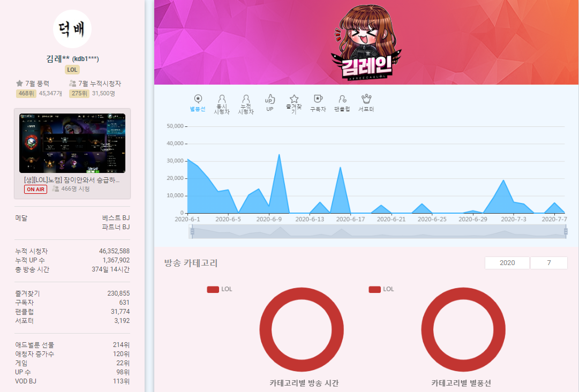The height and width of the screenshot is (392, 579).
Task: Click the ON AIR badge
Action: 35,190
